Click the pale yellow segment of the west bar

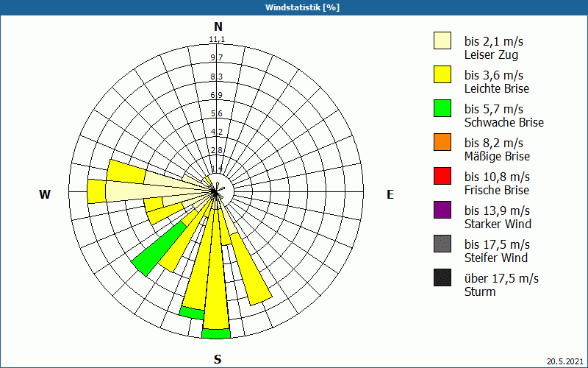click(150, 191)
